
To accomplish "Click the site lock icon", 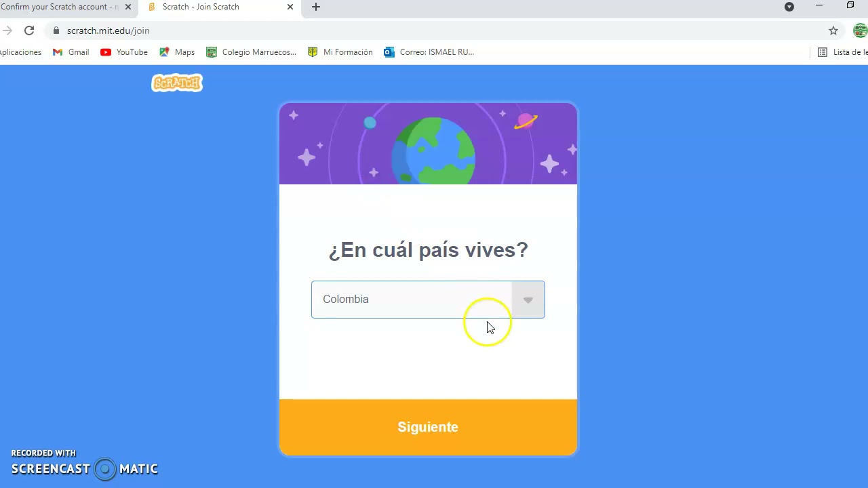I will pos(56,30).
